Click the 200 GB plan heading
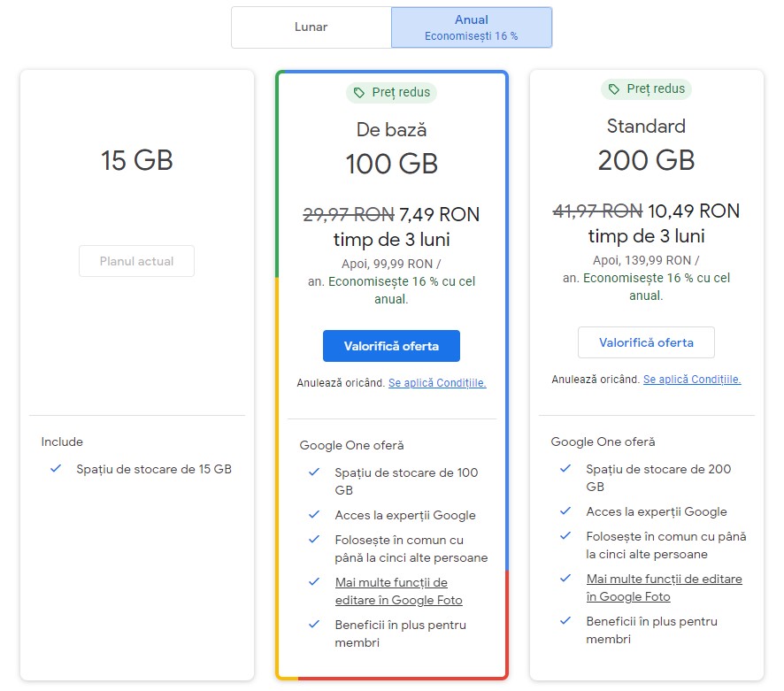This screenshot has width=784, height=691. click(646, 160)
